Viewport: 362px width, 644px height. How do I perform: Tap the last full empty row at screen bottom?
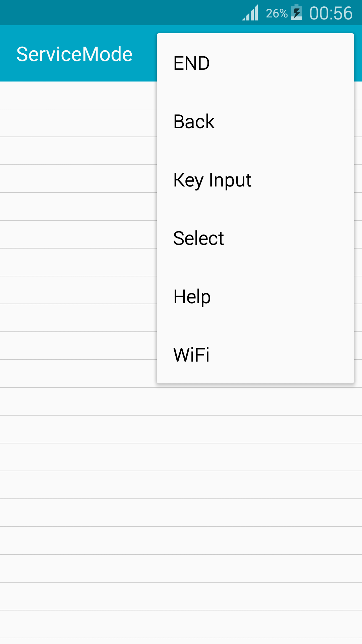click(x=181, y=624)
